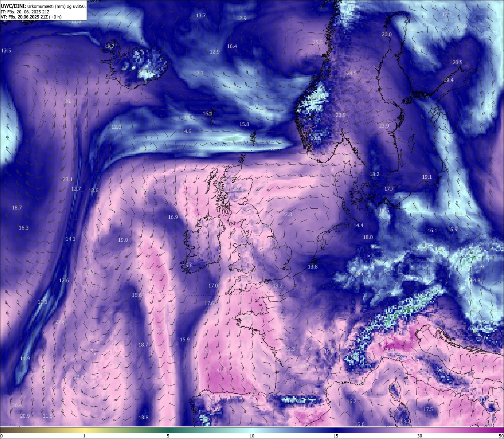Screen dimensions: 504x439
Task: Click the 18.0 value label
Action: (368, 237)
